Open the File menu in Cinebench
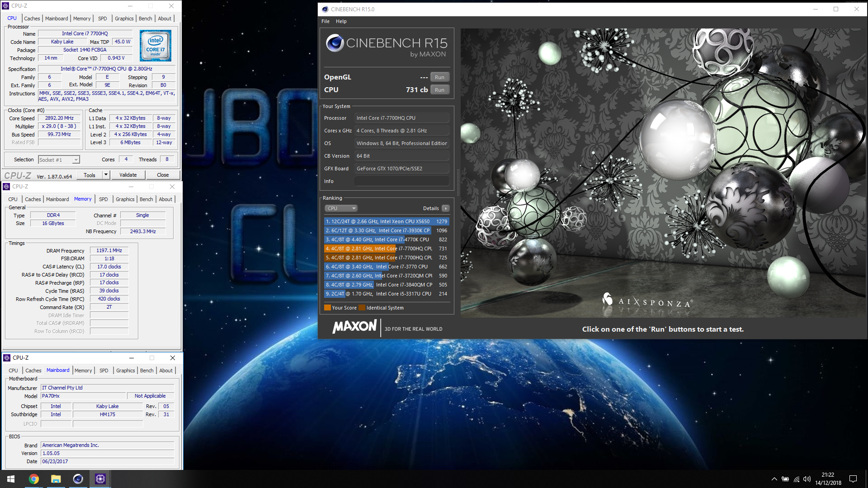The width and height of the screenshot is (868, 488). click(325, 21)
